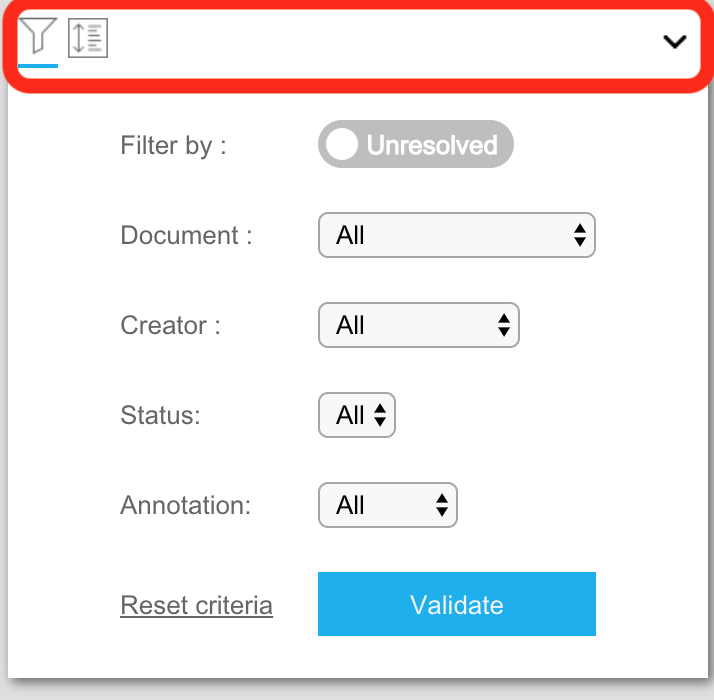714x700 pixels.
Task: Click the "Status:" label text
Action: (x=160, y=415)
